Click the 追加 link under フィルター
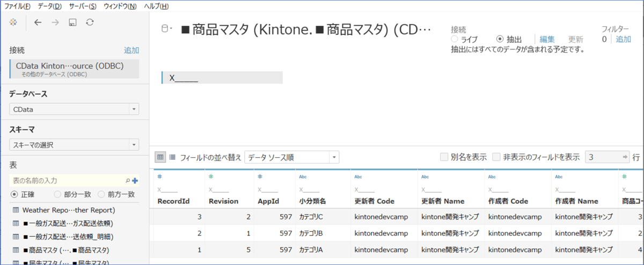Viewport: 644px width, 265px height. pyautogui.click(x=623, y=39)
